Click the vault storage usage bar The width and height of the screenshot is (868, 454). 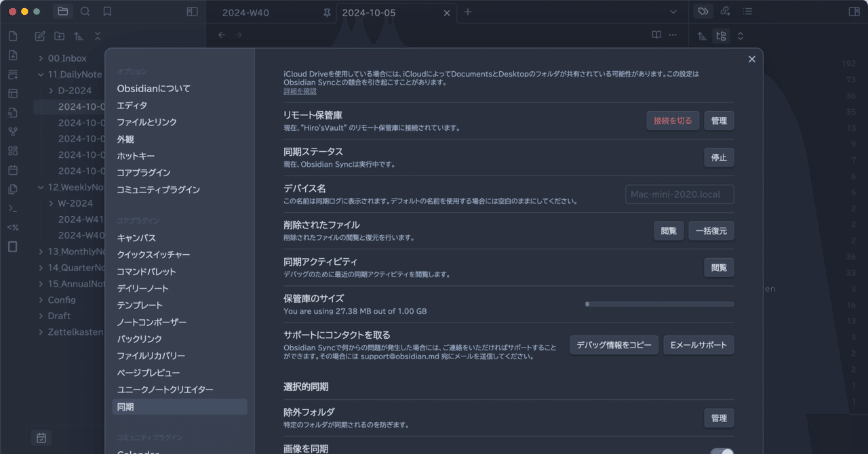(660, 304)
